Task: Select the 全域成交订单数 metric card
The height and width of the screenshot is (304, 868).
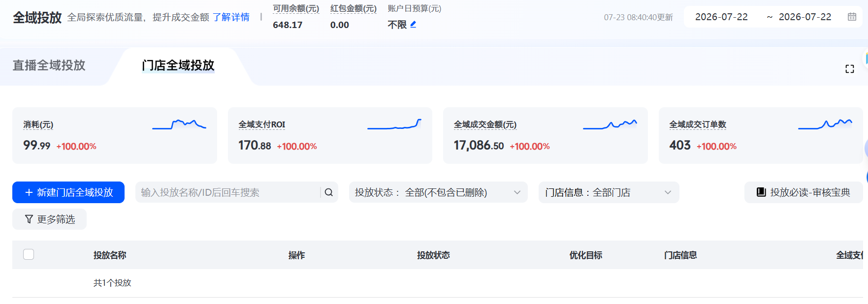Action: (761, 135)
